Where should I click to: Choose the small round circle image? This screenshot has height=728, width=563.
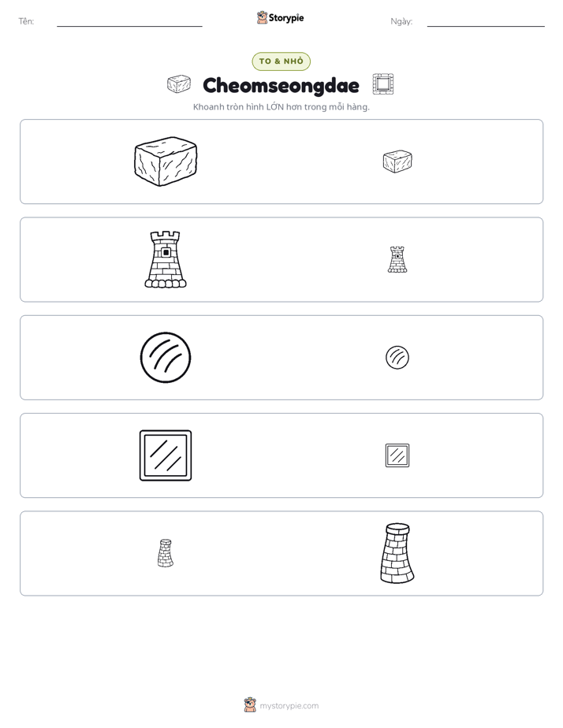click(397, 358)
